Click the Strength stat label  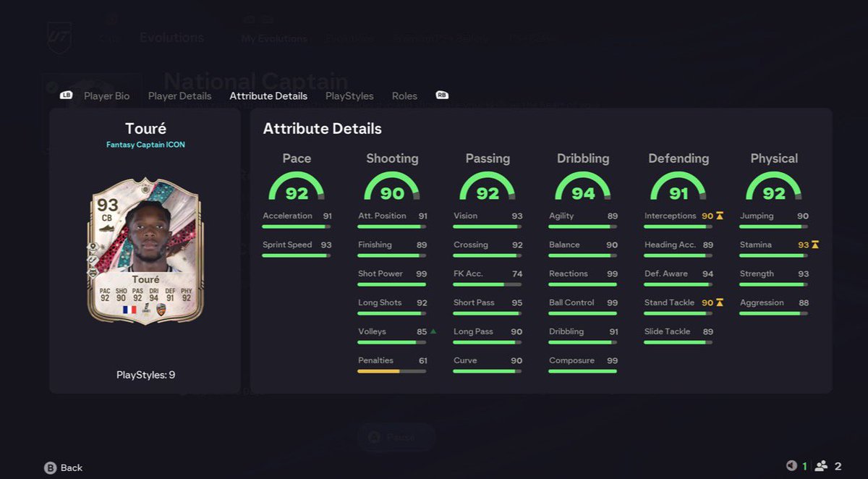coord(757,274)
